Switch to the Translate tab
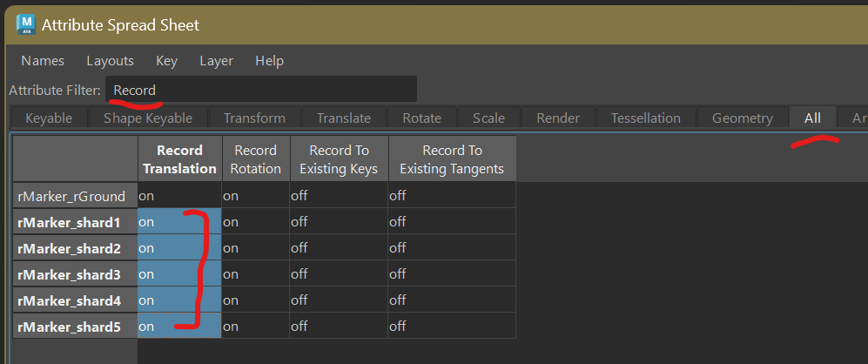 (343, 118)
